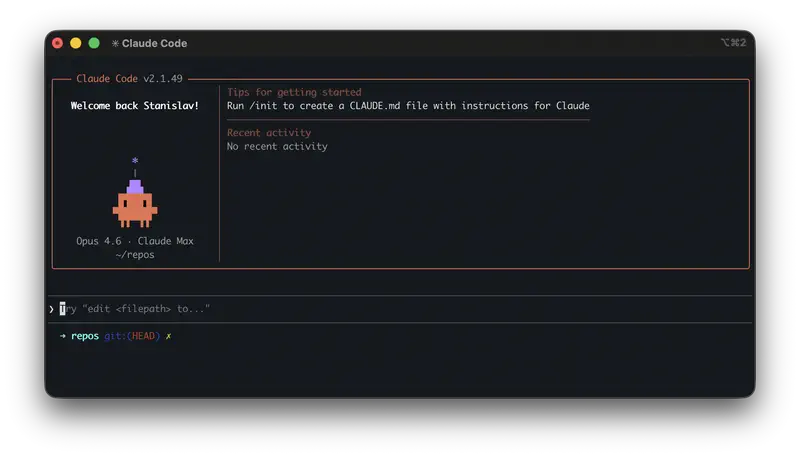800x457 pixels.
Task: Click the prompt chevron before the input
Action: click(52, 309)
